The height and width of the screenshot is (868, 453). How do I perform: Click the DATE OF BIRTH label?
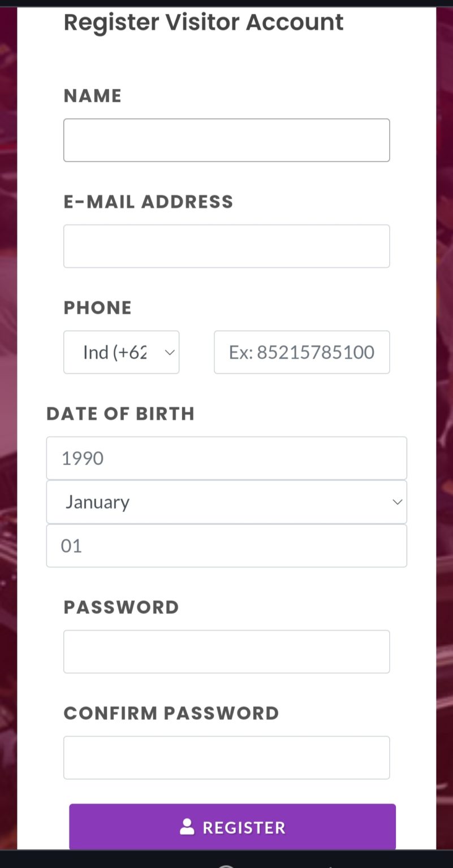(x=120, y=414)
